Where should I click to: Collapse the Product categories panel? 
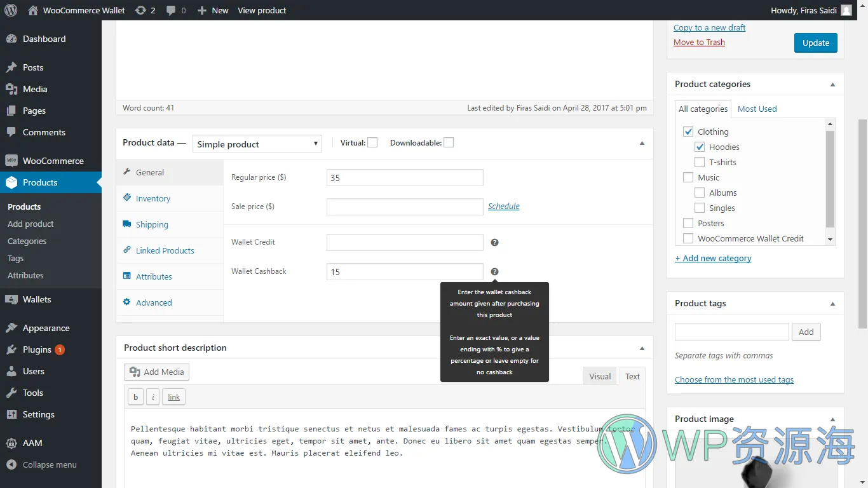click(x=832, y=85)
